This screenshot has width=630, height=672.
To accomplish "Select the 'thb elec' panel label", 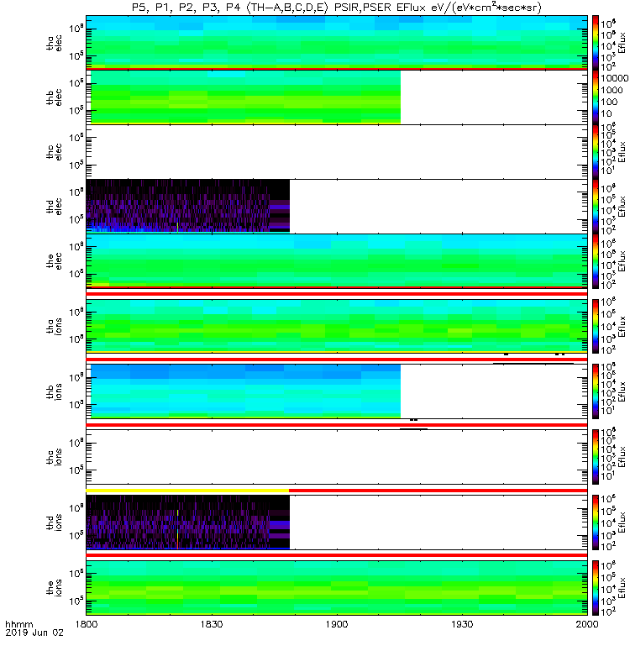I will pos(55,97).
